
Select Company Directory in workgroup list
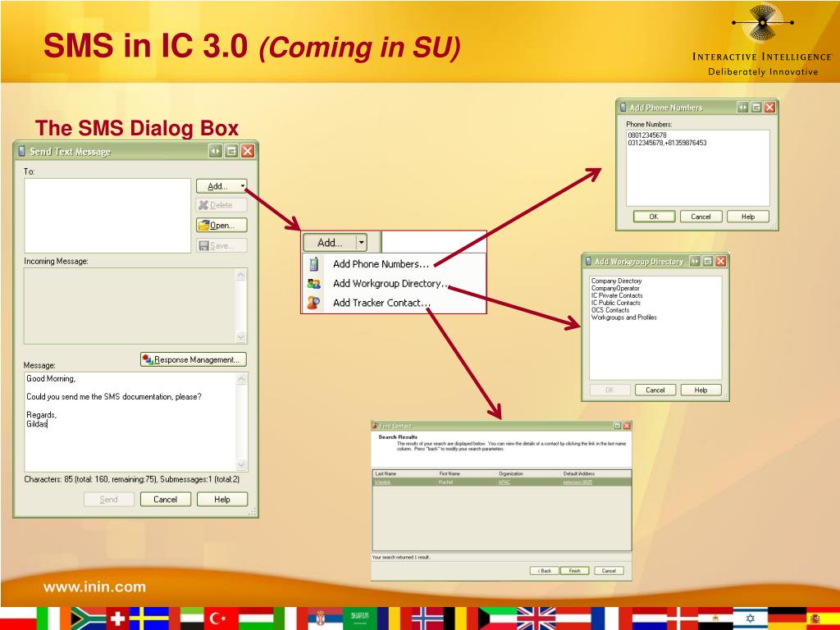pyautogui.click(x=616, y=281)
